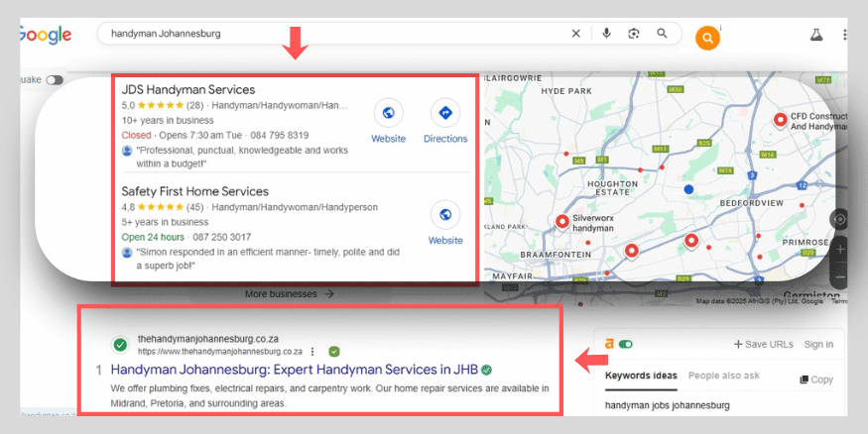Open Search Labs flask icon
Viewport: 868px width, 434px height.
point(816,35)
